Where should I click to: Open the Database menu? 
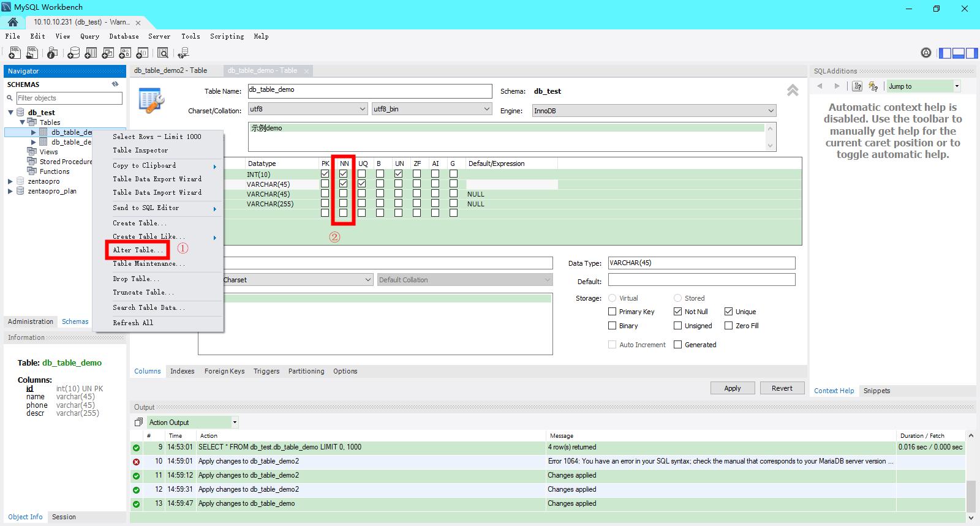[124, 36]
